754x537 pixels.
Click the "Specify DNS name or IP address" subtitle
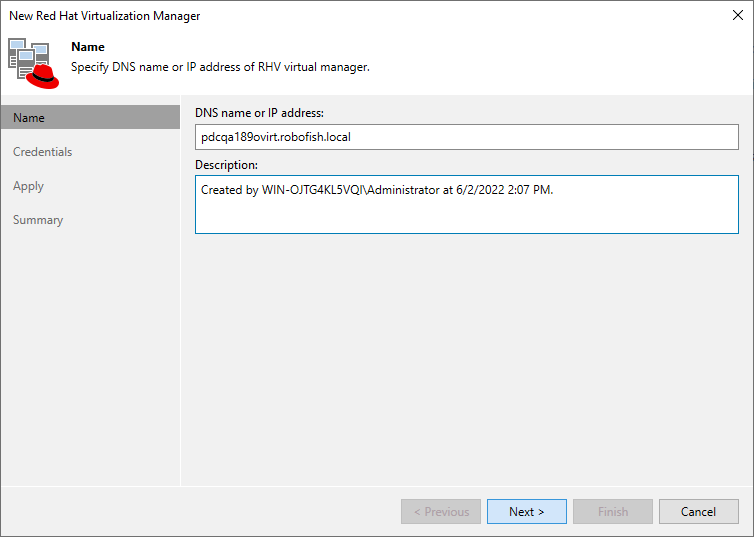220,67
